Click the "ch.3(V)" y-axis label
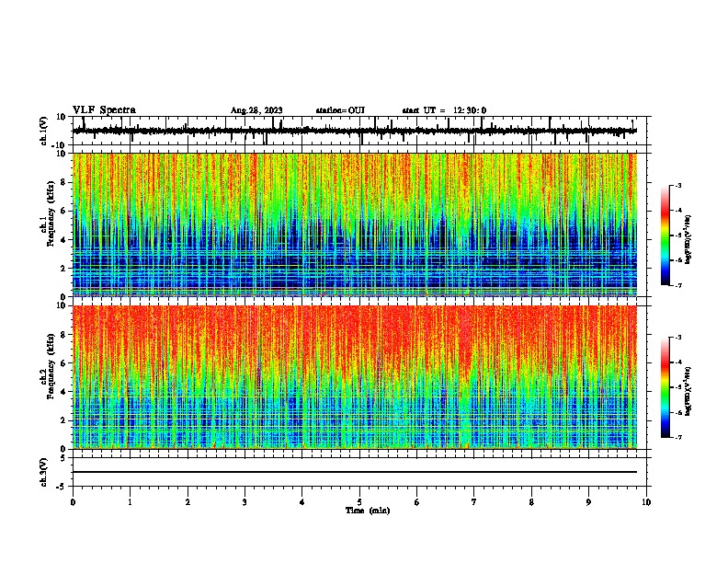This screenshot has width=728, height=563. [x=44, y=473]
